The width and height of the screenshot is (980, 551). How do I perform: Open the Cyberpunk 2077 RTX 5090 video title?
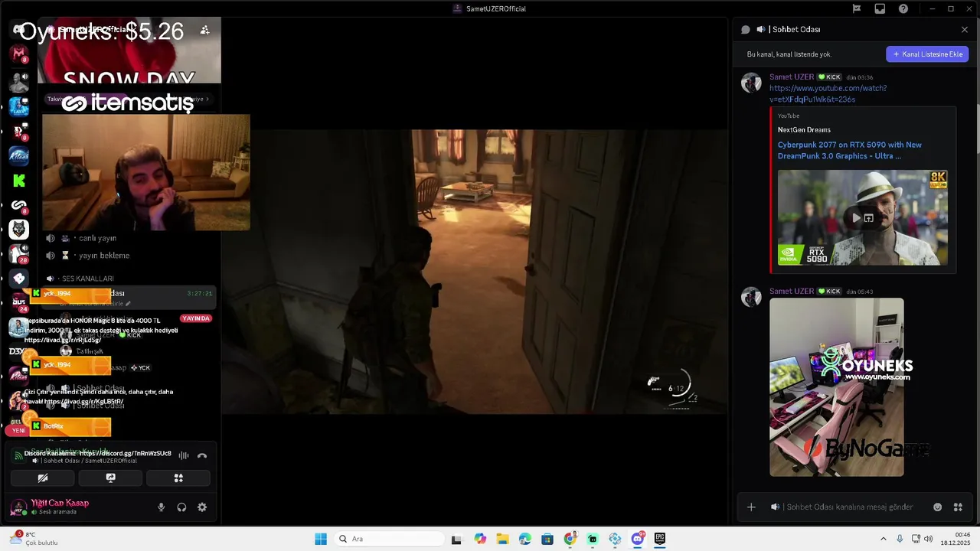point(850,150)
